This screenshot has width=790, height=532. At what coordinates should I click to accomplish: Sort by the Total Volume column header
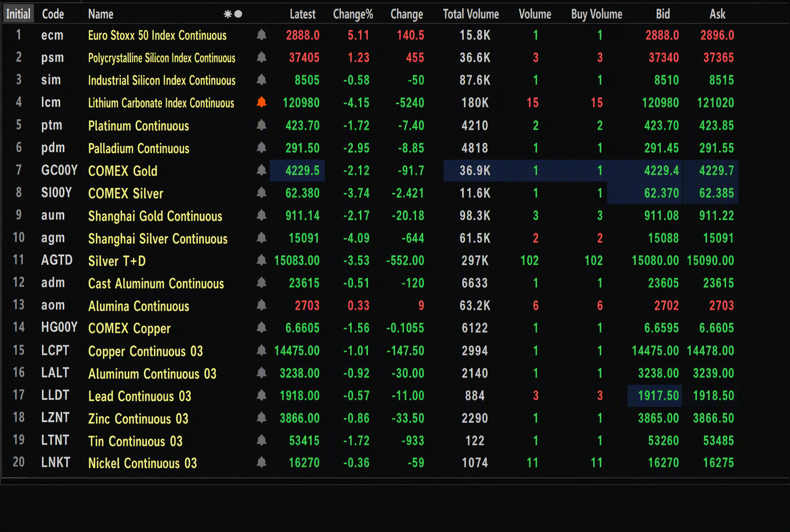coord(471,14)
